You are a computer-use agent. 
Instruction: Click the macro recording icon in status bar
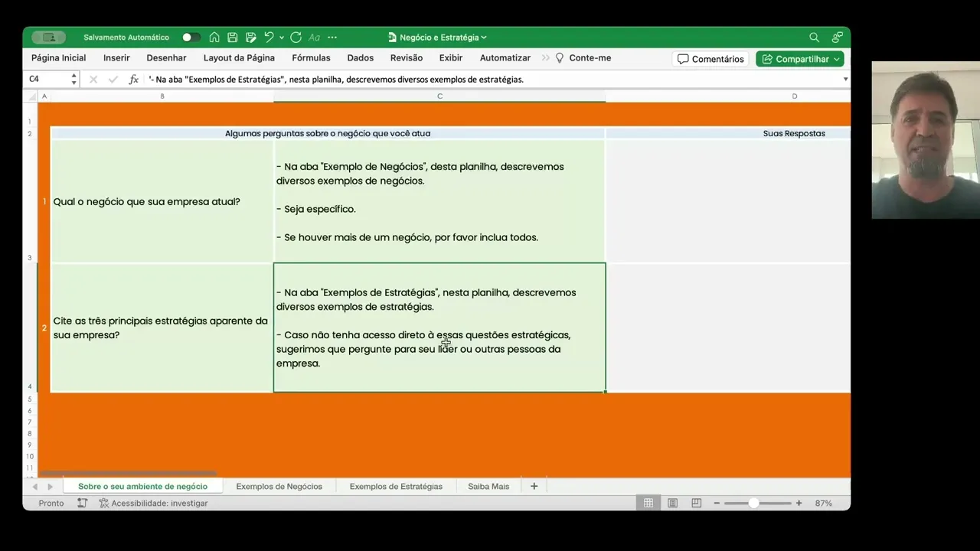pos(82,503)
